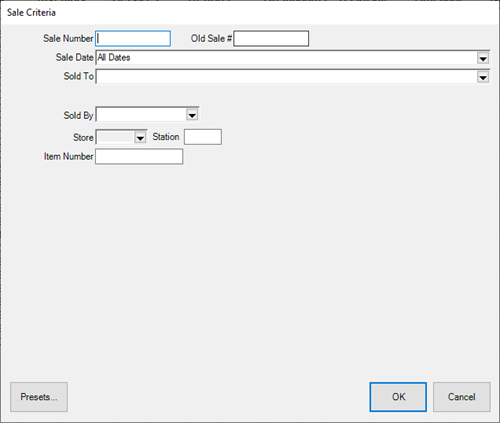Open the Presets... button
500x423 pixels.
point(39,397)
